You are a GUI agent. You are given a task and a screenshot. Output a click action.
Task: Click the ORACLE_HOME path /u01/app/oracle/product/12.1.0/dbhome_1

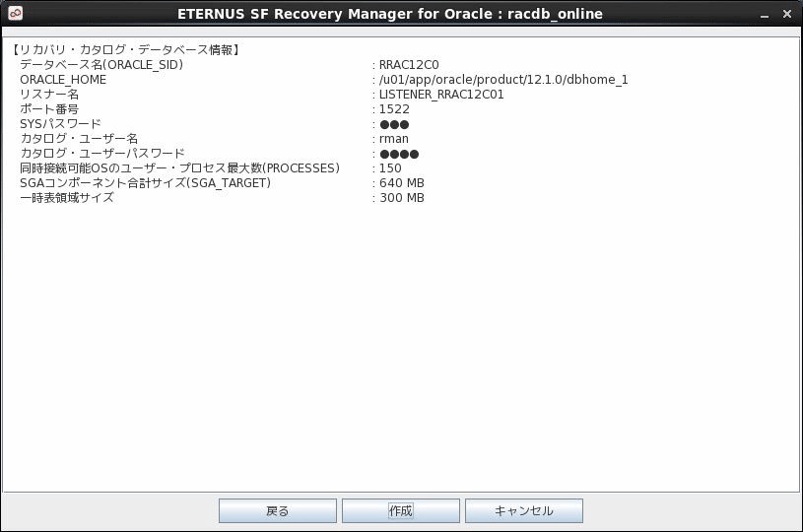click(x=503, y=80)
